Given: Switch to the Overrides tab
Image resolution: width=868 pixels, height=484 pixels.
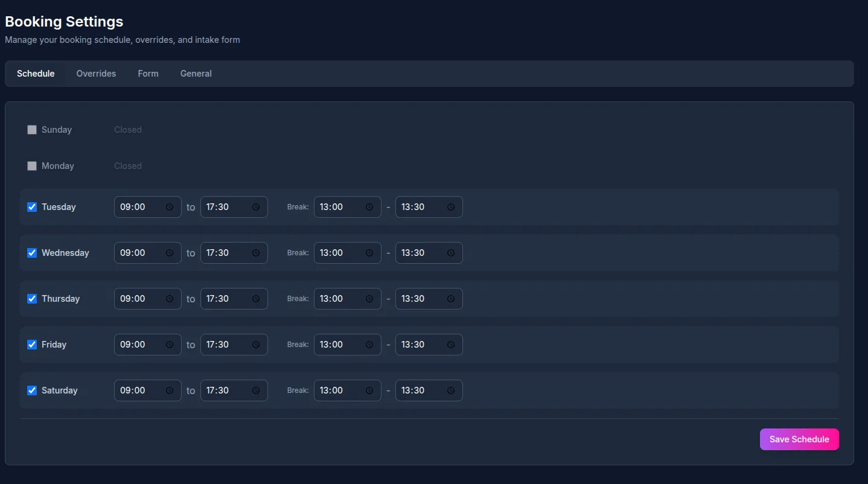Looking at the screenshot, I should tap(96, 74).
